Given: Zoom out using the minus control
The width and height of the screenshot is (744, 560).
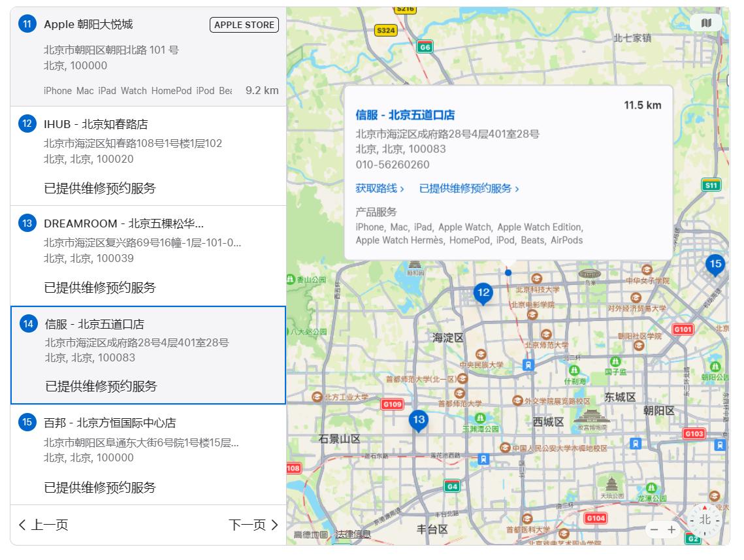Looking at the screenshot, I should click(653, 530).
